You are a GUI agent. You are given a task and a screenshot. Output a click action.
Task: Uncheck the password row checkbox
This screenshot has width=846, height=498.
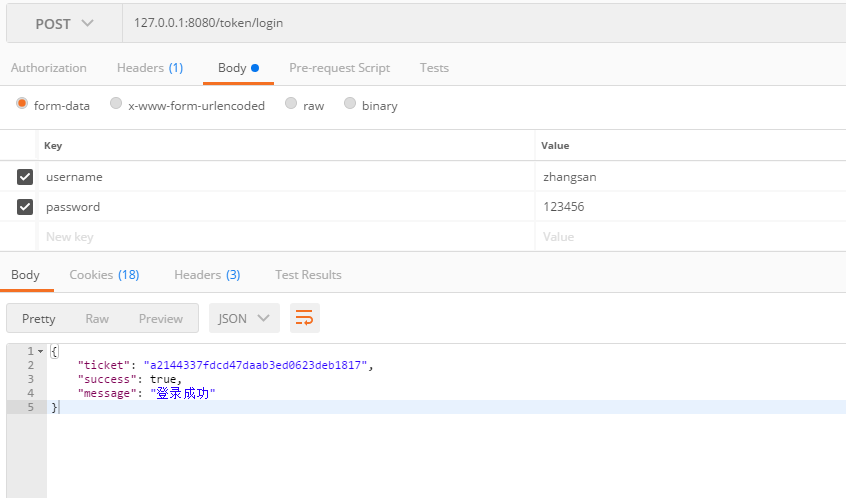(25, 207)
